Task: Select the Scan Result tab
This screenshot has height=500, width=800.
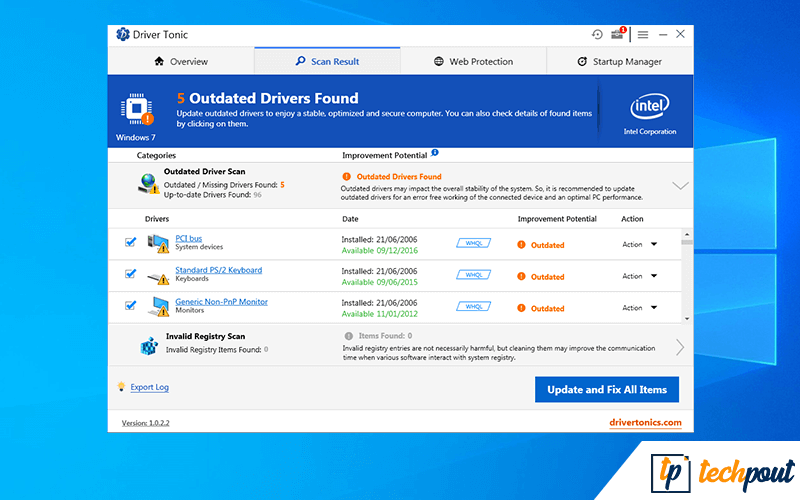Action: click(328, 61)
